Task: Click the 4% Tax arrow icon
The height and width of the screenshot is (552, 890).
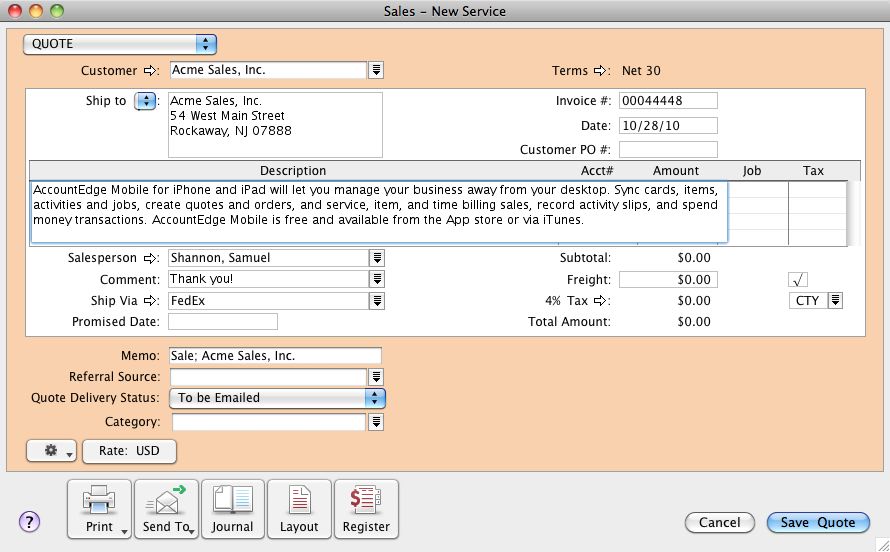Action: 601,301
